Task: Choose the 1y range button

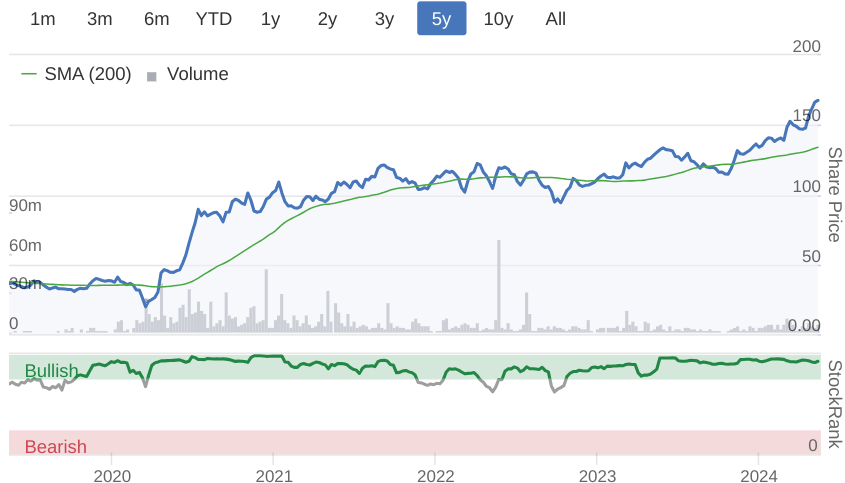Action: tap(271, 19)
